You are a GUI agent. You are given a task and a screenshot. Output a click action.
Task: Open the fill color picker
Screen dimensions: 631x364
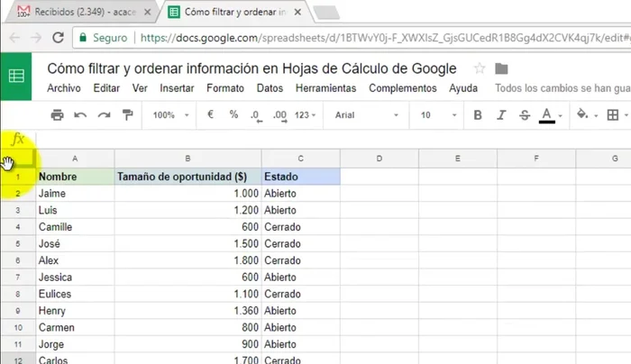point(582,114)
